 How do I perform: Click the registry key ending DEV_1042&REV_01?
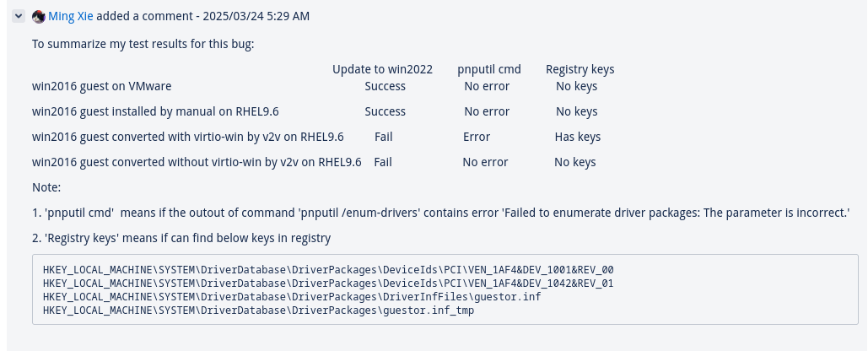click(328, 283)
